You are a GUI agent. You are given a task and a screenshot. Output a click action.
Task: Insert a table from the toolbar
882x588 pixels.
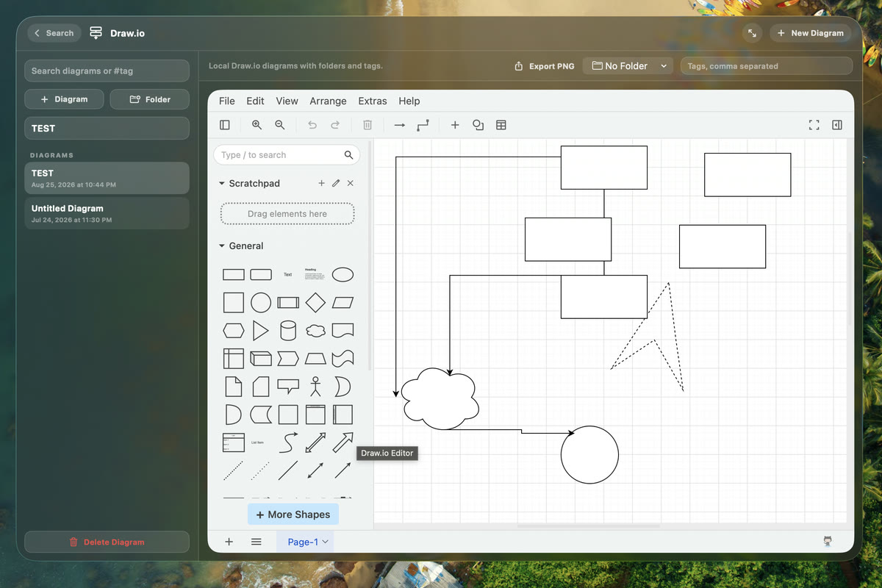click(x=501, y=125)
